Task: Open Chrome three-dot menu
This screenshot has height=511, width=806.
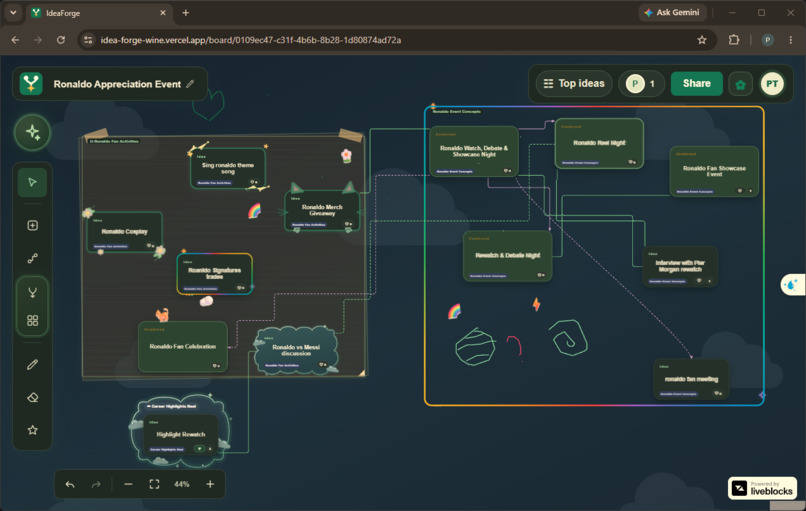Action: pos(791,40)
